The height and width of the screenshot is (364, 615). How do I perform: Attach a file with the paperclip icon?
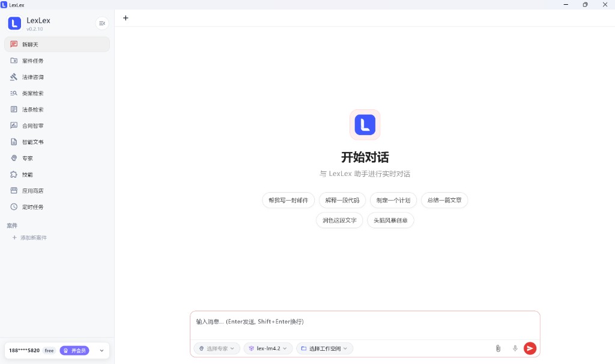click(498, 348)
